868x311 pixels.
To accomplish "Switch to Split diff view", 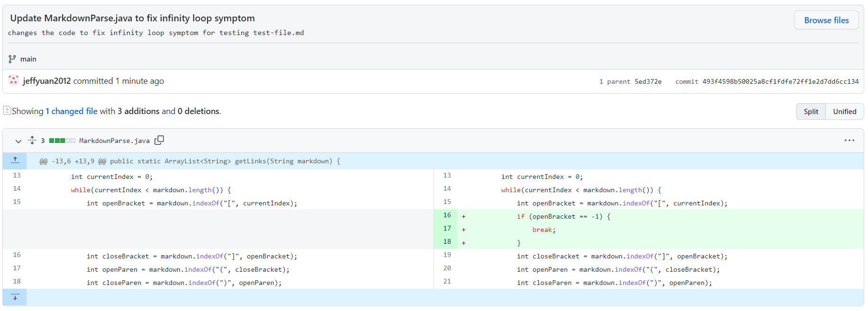I will [811, 112].
